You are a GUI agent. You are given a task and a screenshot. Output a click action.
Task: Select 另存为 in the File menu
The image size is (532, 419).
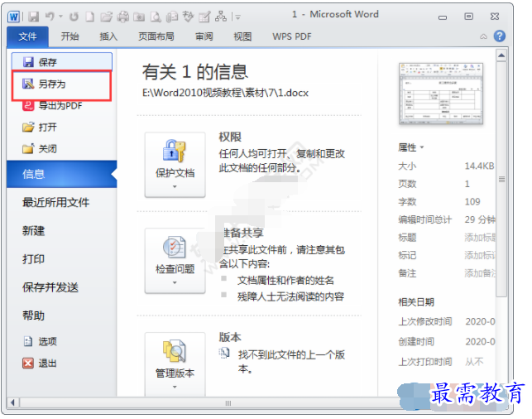pos(61,85)
